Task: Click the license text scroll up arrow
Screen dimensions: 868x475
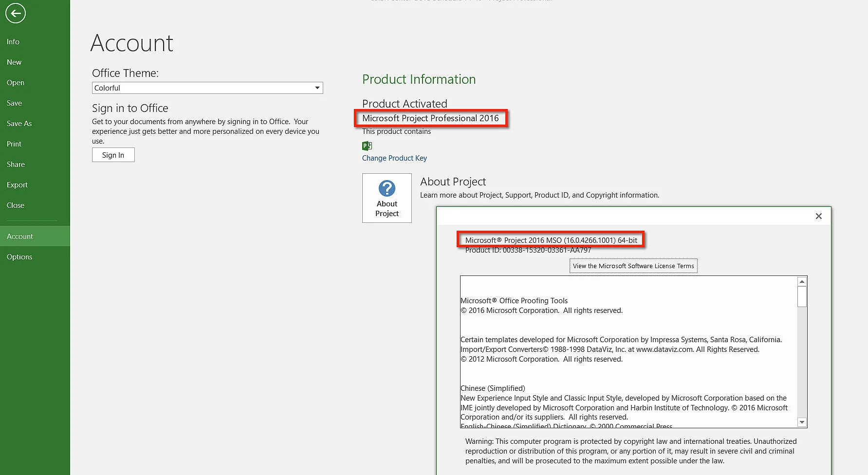Action: coord(802,281)
